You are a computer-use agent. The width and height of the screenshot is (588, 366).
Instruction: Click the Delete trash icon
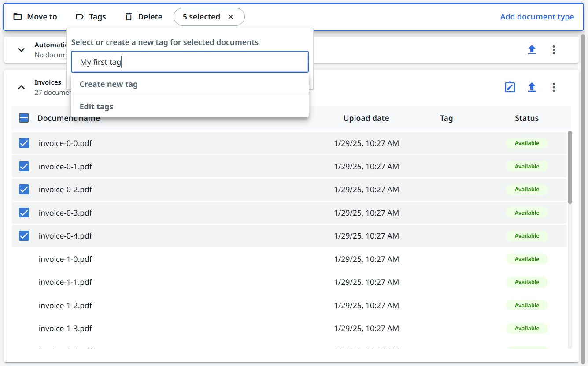click(x=129, y=17)
